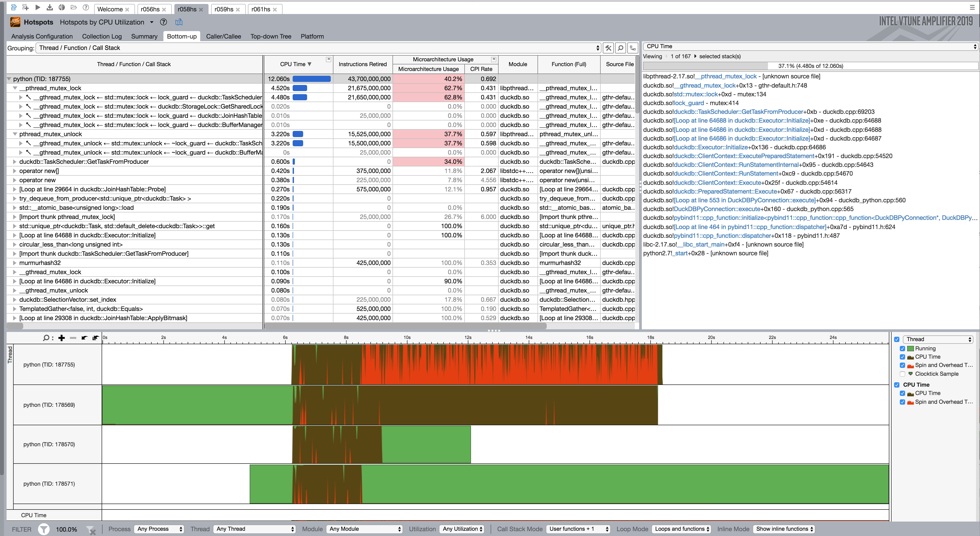Expand the murmurhash32 tree row
Viewport: 980px width, 536px height.
15,263
